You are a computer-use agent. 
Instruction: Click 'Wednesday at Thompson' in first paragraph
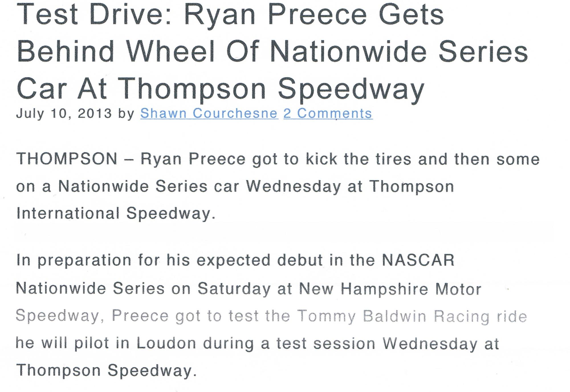[350, 187]
